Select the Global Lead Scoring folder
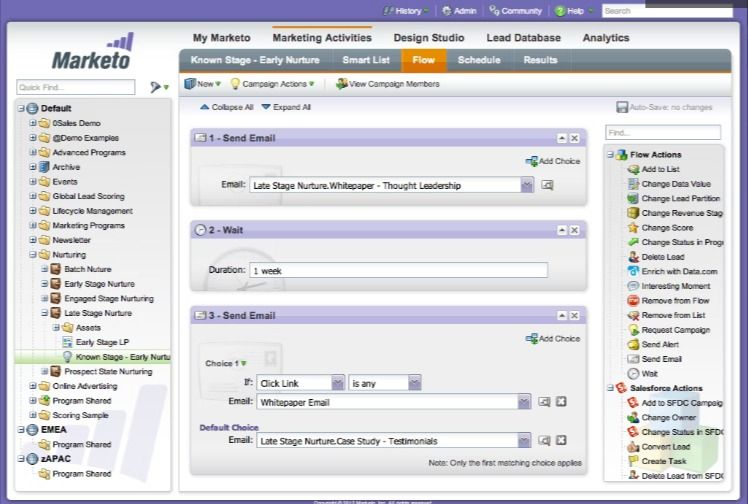The width and height of the screenshot is (748, 504). [x=88, y=196]
